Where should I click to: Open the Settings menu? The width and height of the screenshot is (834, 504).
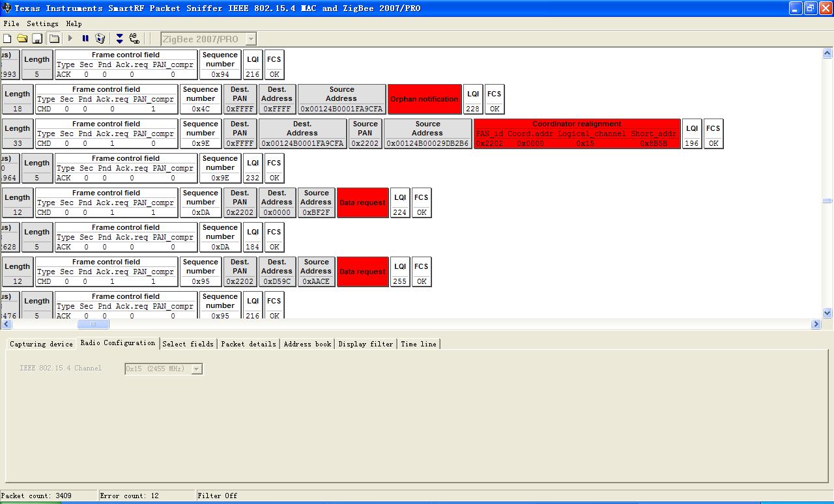click(42, 23)
